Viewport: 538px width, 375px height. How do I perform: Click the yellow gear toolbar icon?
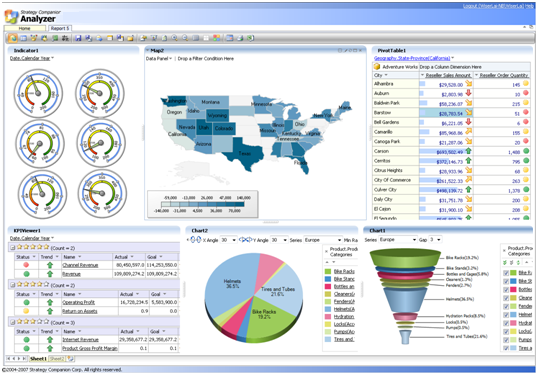[x=44, y=38]
